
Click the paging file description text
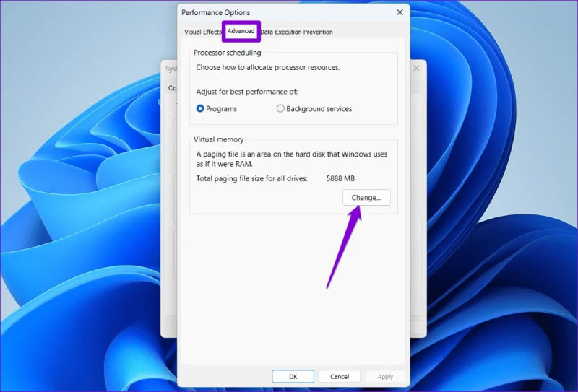coord(292,159)
